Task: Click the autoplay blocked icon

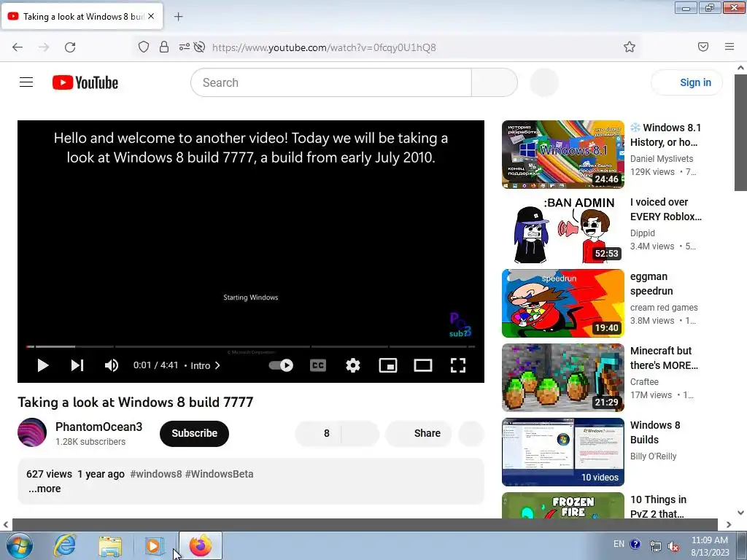Action: tap(200, 47)
